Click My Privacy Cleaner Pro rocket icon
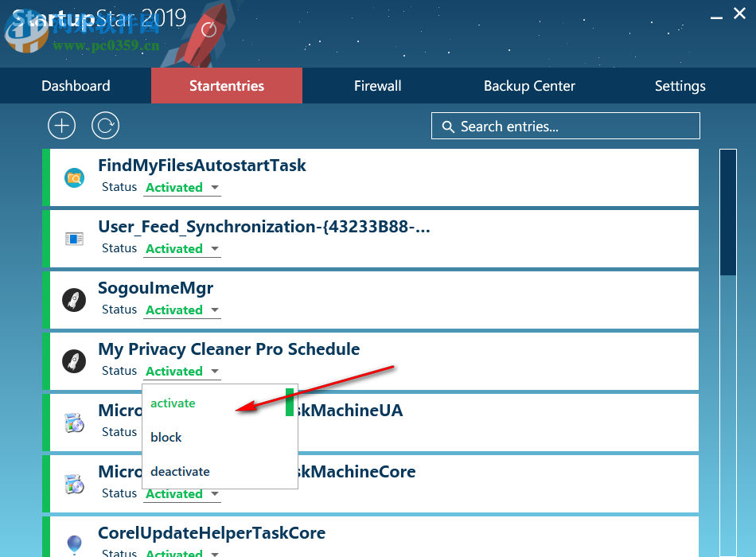This screenshot has height=557, width=756. coord(74,361)
